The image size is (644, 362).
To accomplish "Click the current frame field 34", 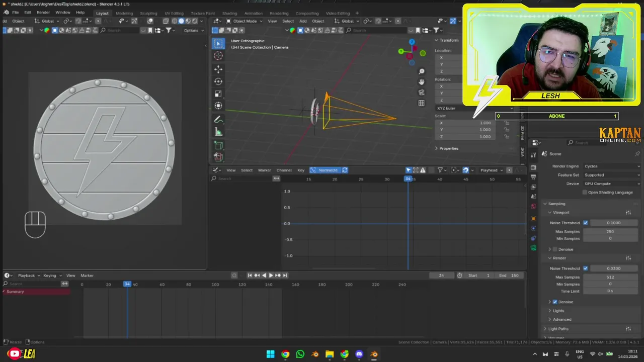I will click(x=441, y=276).
